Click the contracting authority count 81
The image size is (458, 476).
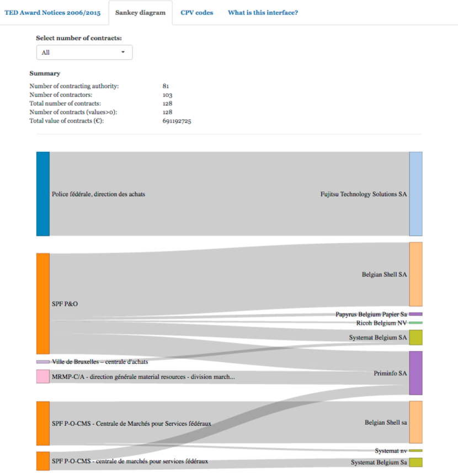[x=166, y=86]
